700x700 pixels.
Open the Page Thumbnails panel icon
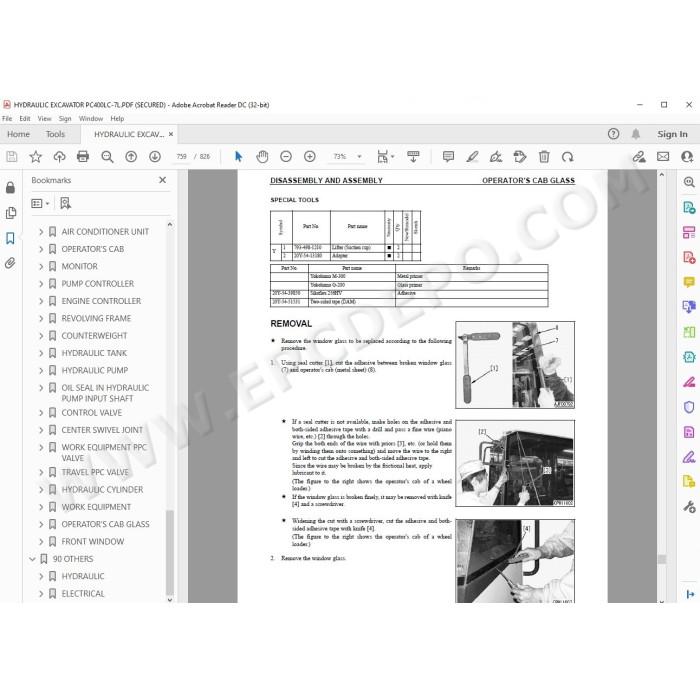pyautogui.click(x=10, y=213)
